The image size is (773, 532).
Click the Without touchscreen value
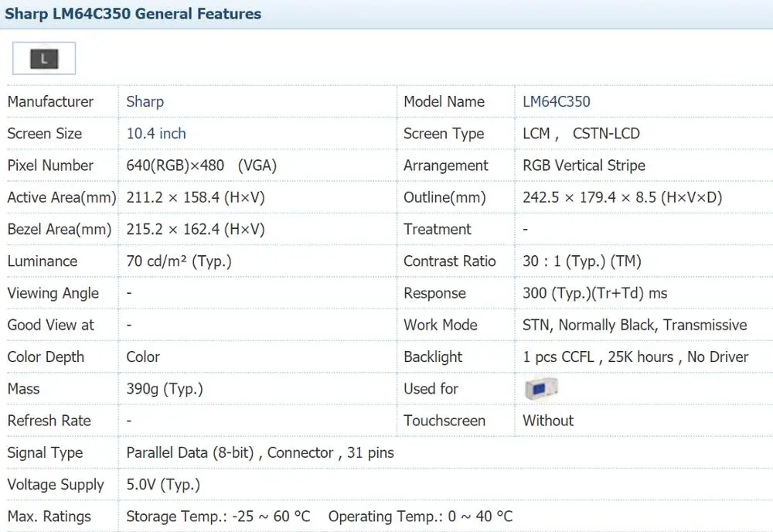[x=548, y=421]
